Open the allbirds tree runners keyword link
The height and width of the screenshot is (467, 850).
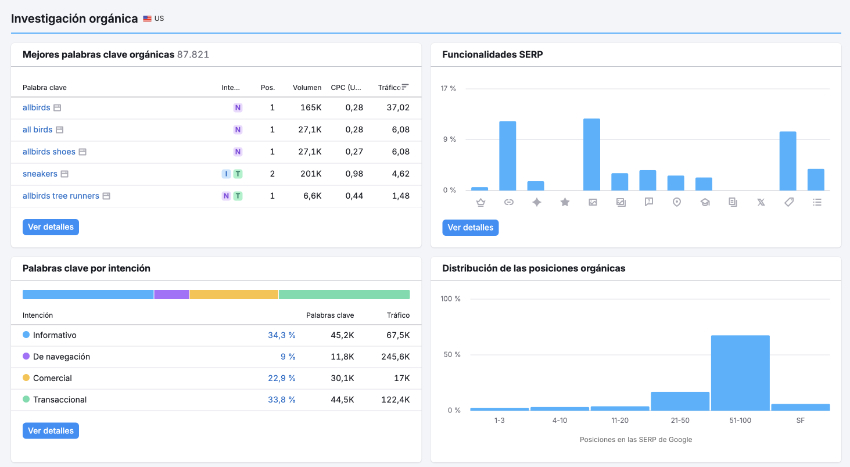pyautogui.click(x=61, y=196)
